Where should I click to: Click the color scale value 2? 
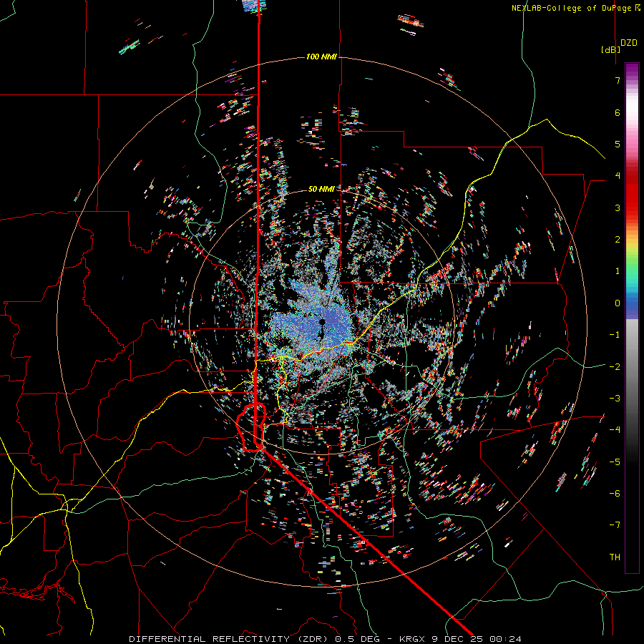pyautogui.click(x=618, y=240)
